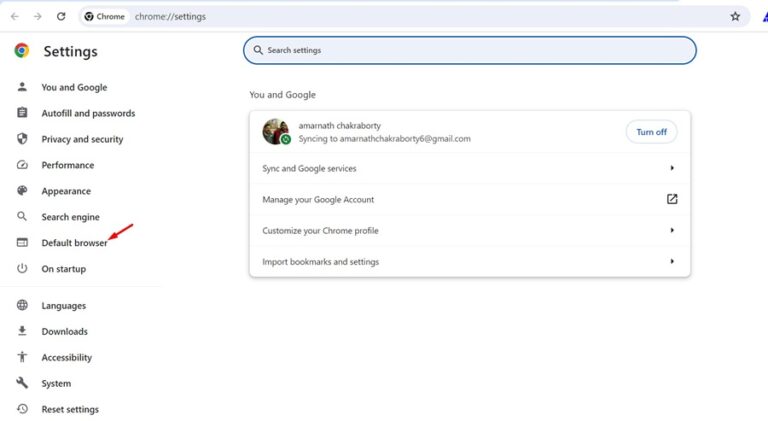The image size is (768, 421).
Task: Click the clipboard icon for Autofill and passwords
Action: 22,113
